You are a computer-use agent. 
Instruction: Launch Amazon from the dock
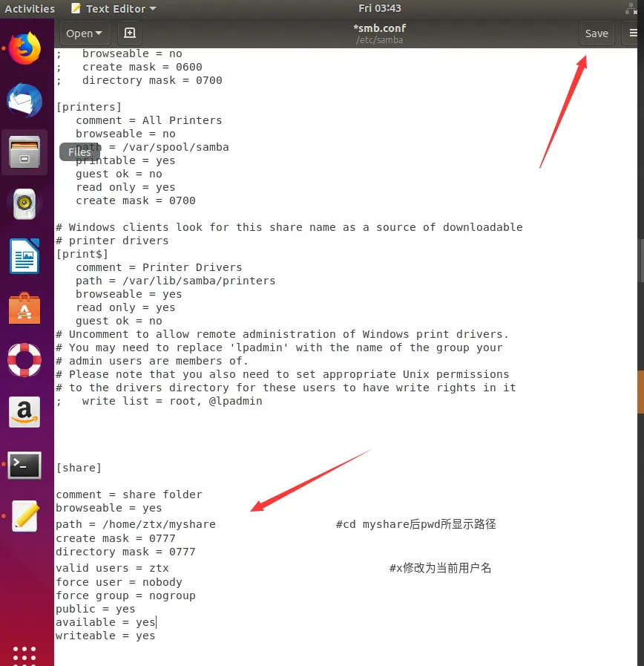pos(24,412)
